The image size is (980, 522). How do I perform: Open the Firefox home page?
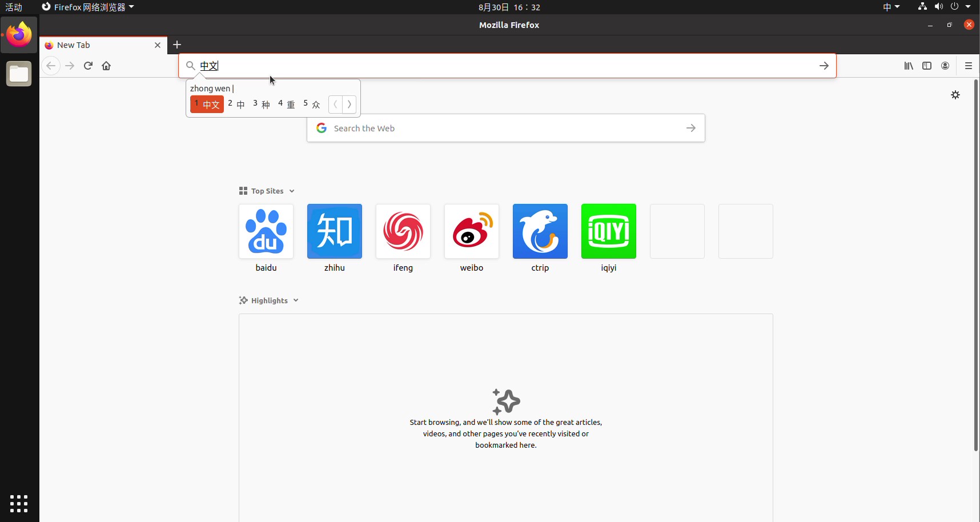click(106, 66)
